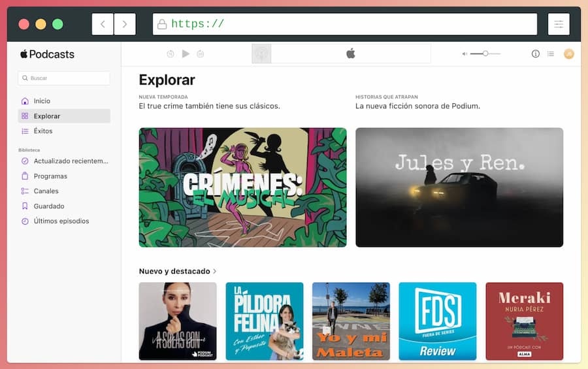Open the browser settings sliders button
Image resolution: width=588 pixels, height=369 pixels.
tap(559, 24)
